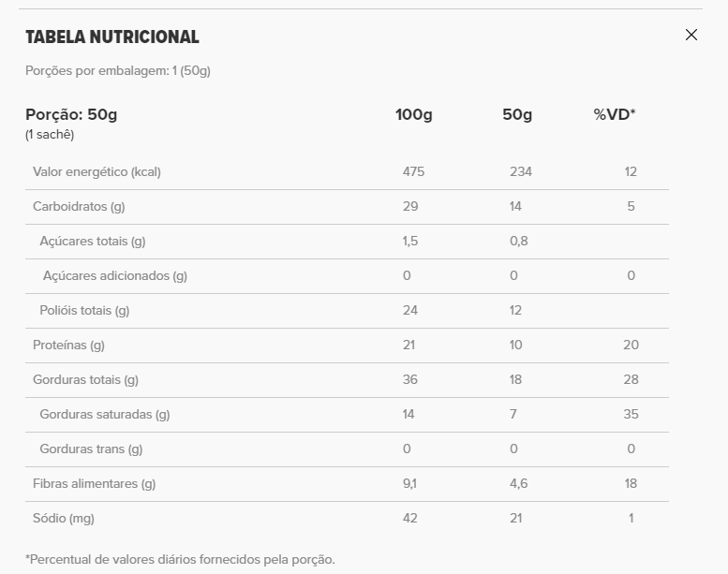728x574 pixels.
Task: Click the 100g column header
Action: 414,114
